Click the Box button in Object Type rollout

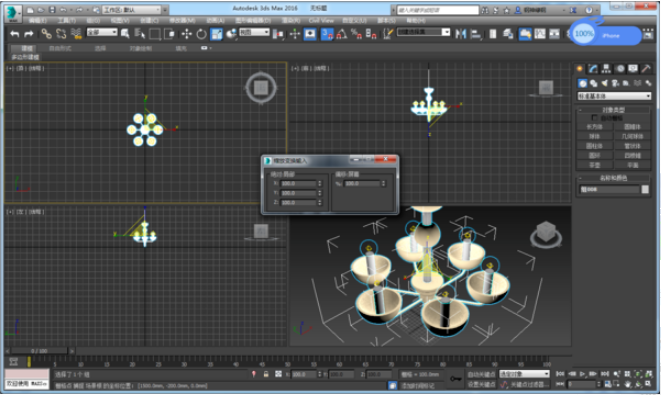pos(594,126)
